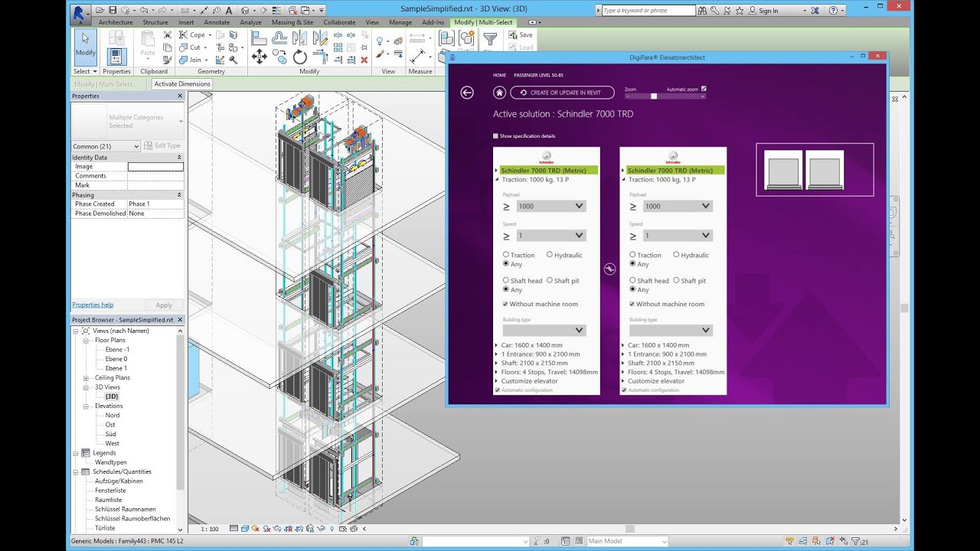The image size is (980, 551).
Task: Select the Align tool in Modify panel
Action: click(x=259, y=38)
